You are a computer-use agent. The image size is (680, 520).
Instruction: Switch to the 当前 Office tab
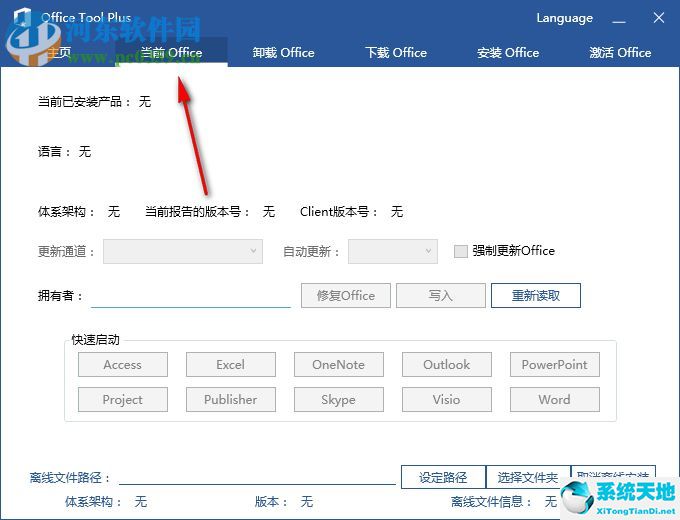(x=171, y=52)
